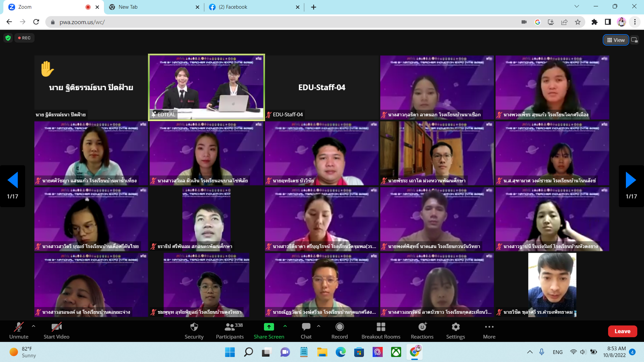Viewport: 644px width, 362px height.
Task: Start recording with the Record icon
Action: tap(339, 327)
